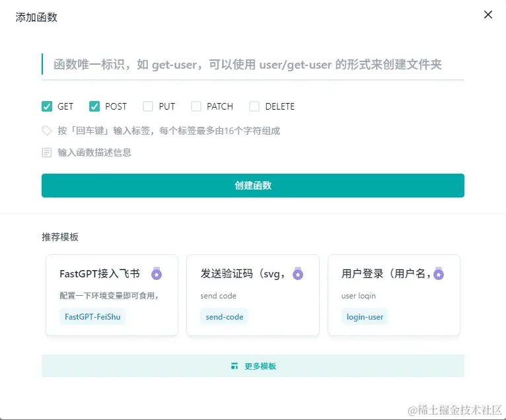Click the 更多模板 button
The image size is (506, 420).
[253, 366]
